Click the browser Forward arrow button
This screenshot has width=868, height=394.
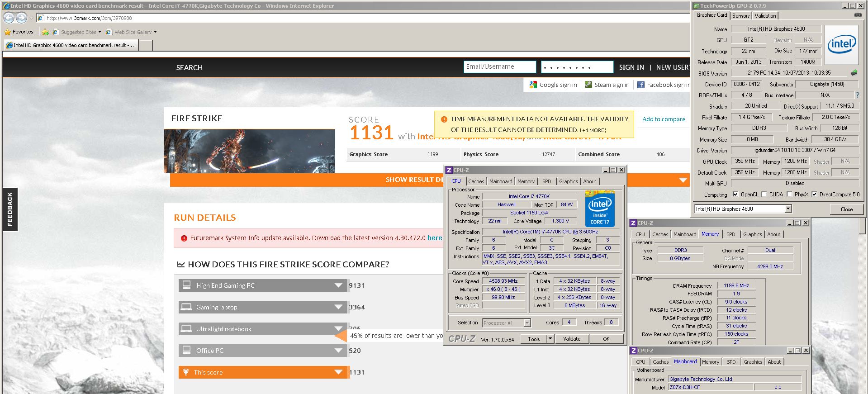coord(21,18)
